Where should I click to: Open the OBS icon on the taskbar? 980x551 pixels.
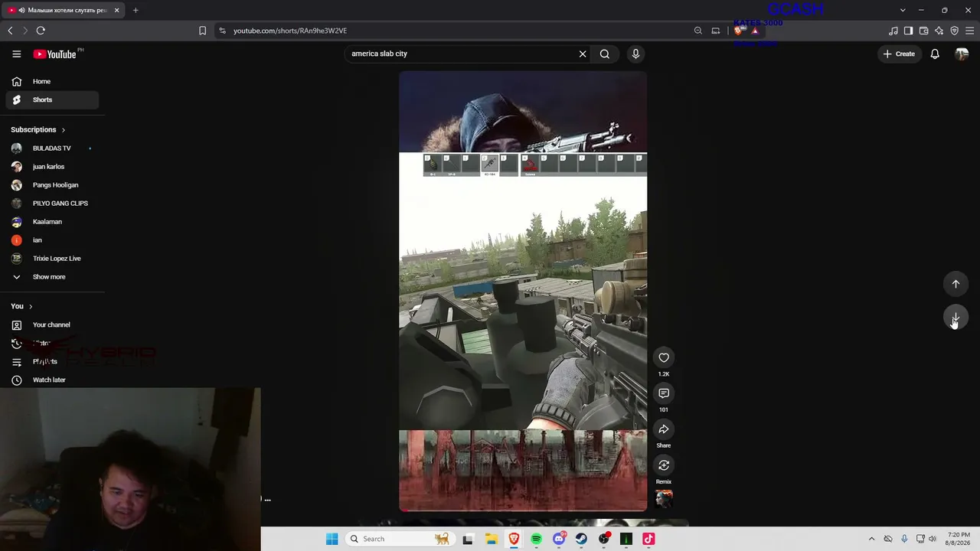click(604, 539)
